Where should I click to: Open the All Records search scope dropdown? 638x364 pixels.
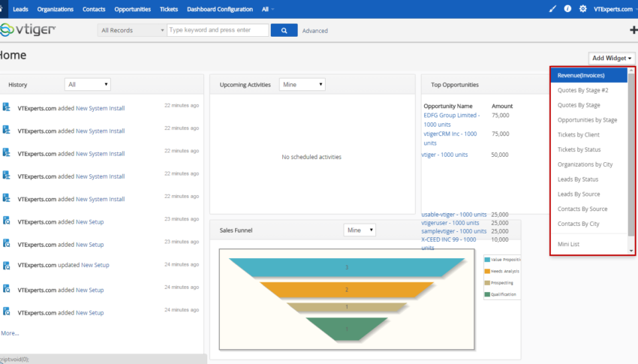pos(132,30)
